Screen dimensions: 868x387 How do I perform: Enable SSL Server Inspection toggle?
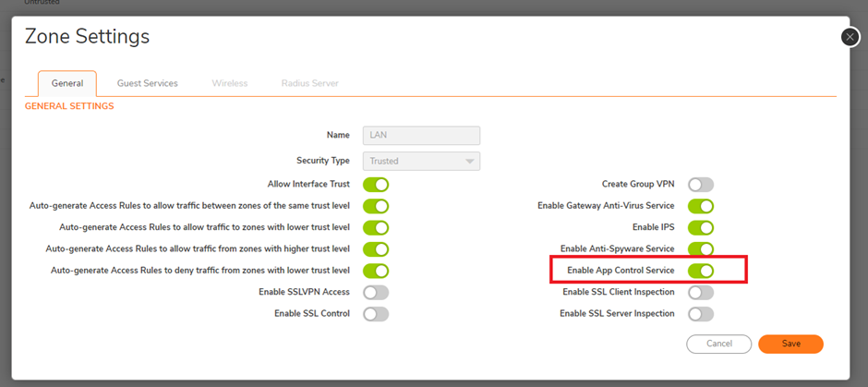coord(701,314)
